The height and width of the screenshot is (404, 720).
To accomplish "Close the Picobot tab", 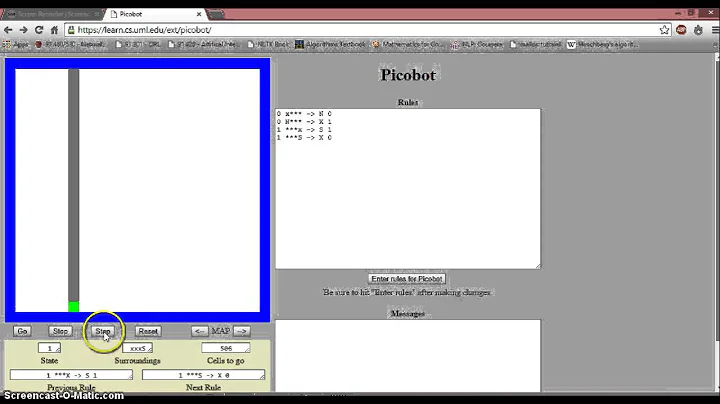I will point(199,14).
